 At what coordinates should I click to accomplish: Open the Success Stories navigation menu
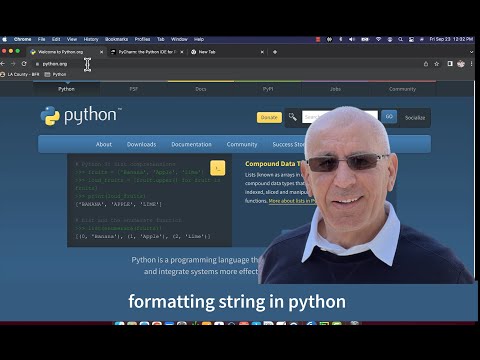tap(289, 144)
